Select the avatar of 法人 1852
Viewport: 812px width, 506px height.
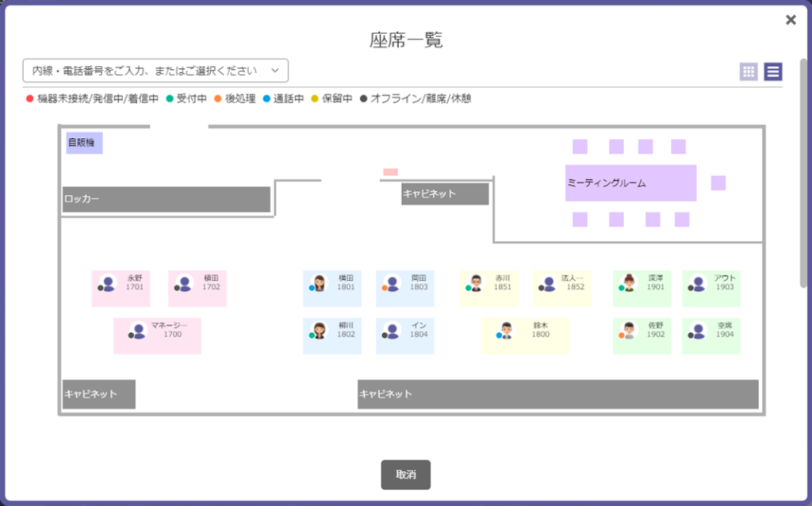[549, 283]
